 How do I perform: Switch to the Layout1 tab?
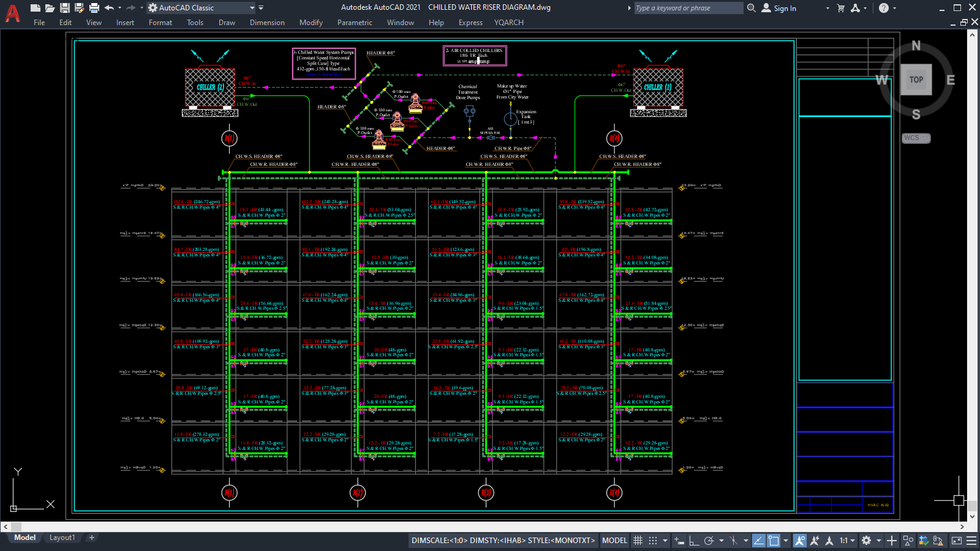click(62, 538)
